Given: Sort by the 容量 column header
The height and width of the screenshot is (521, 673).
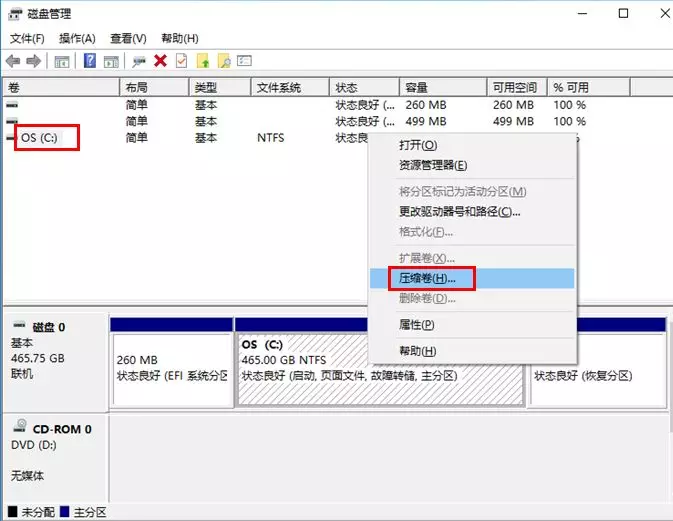Looking at the screenshot, I should [x=443, y=88].
